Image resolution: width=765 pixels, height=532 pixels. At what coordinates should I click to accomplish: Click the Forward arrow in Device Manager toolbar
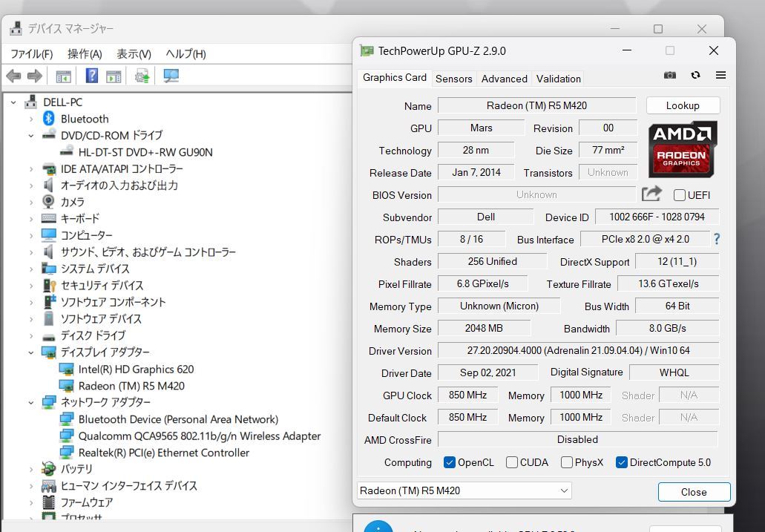pos(35,76)
